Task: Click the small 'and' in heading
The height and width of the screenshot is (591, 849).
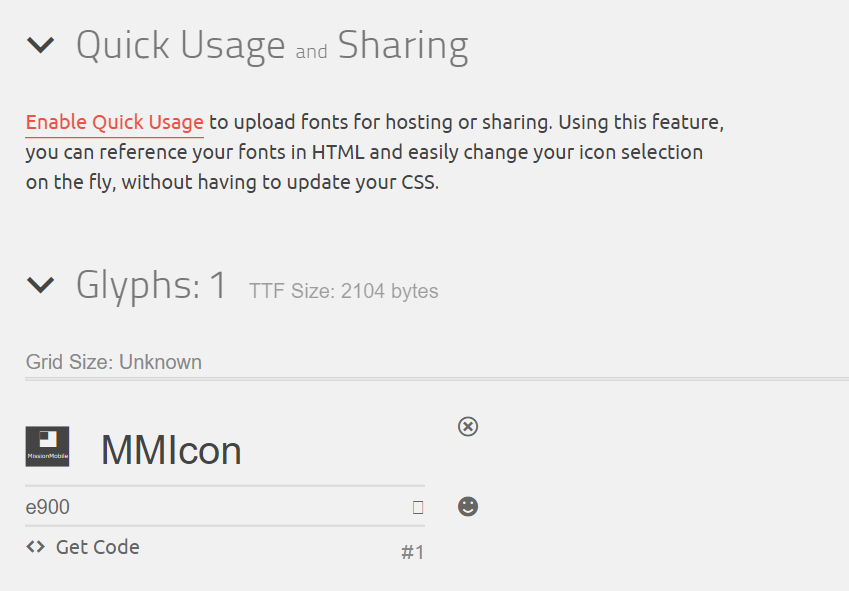Action: coord(311,52)
